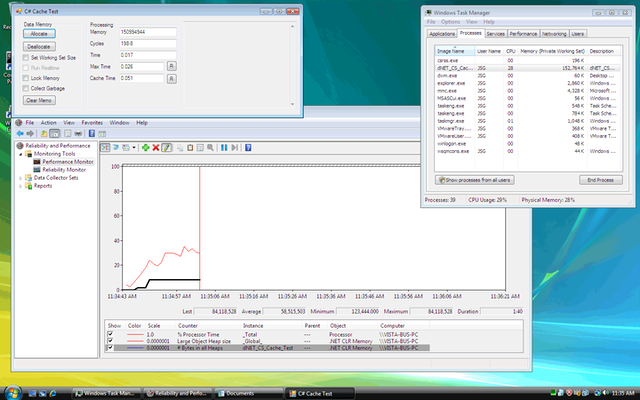Open the Favorites menu in MMC
This screenshot has height=400, width=640.
point(92,122)
